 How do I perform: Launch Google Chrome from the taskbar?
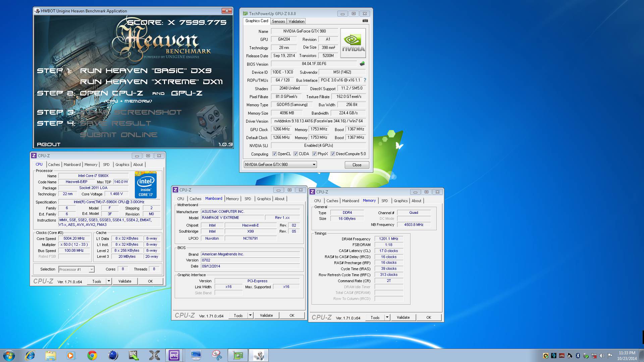tap(92, 355)
